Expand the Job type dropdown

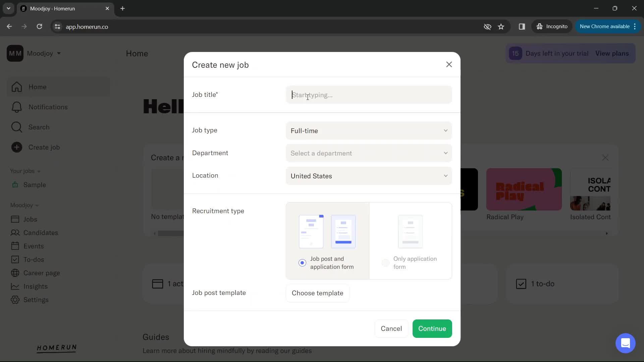tap(370, 131)
